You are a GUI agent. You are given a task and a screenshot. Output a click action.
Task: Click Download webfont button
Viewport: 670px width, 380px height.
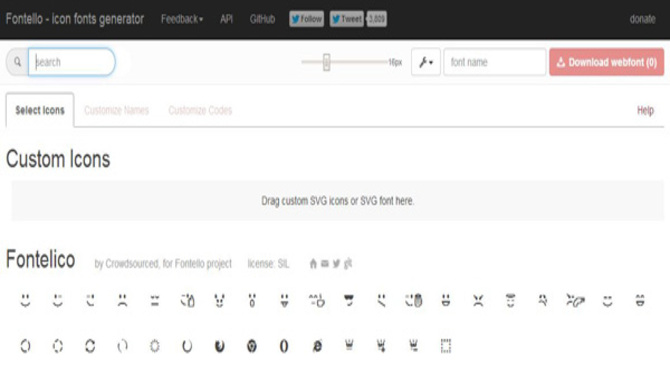(x=606, y=62)
